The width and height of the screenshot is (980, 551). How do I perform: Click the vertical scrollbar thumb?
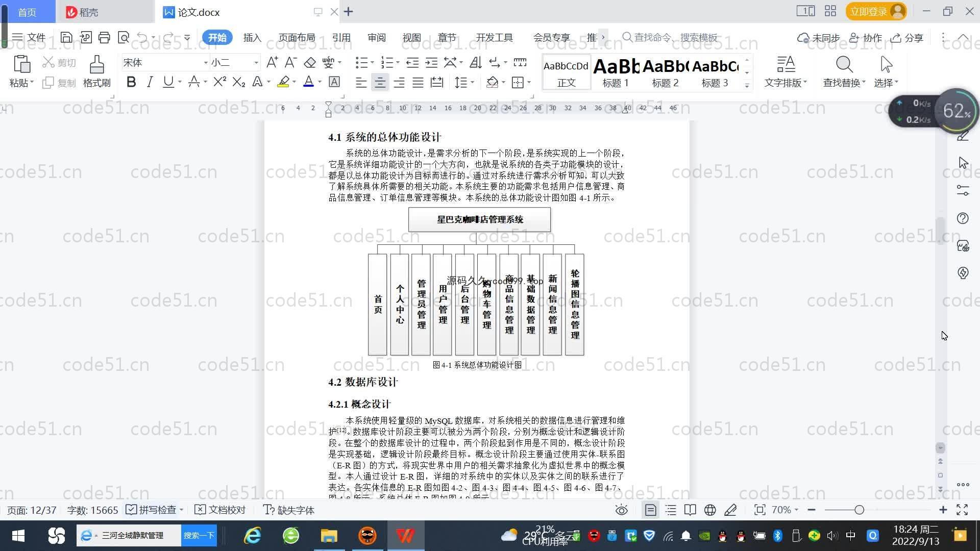pyautogui.click(x=940, y=231)
